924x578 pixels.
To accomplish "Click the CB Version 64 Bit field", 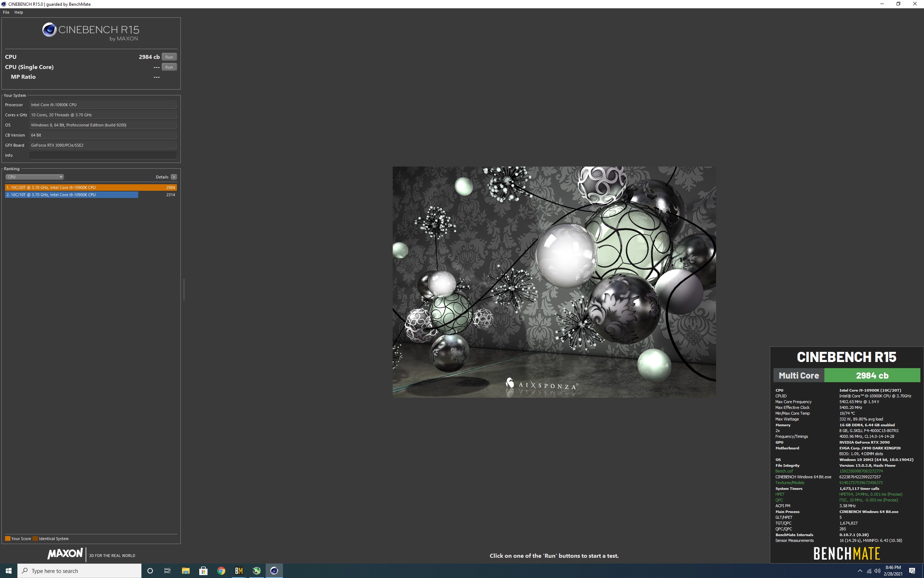I will pos(103,135).
